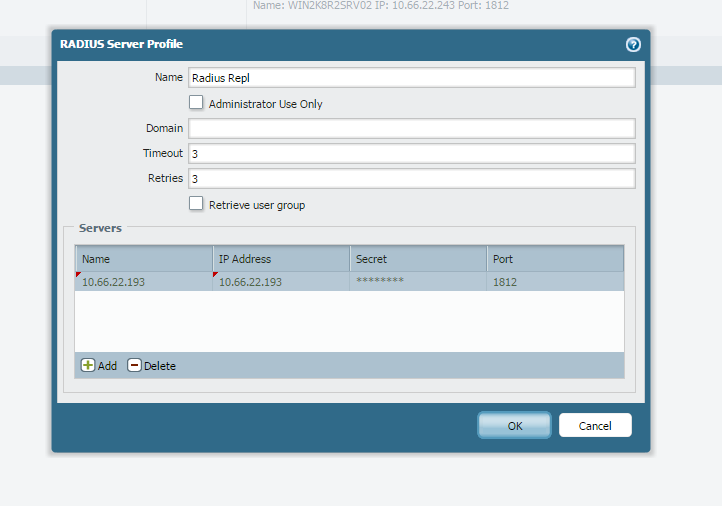This screenshot has width=722, height=506.
Task: Select server name cell 10.66.22.193
Action: tap(144, 281)
